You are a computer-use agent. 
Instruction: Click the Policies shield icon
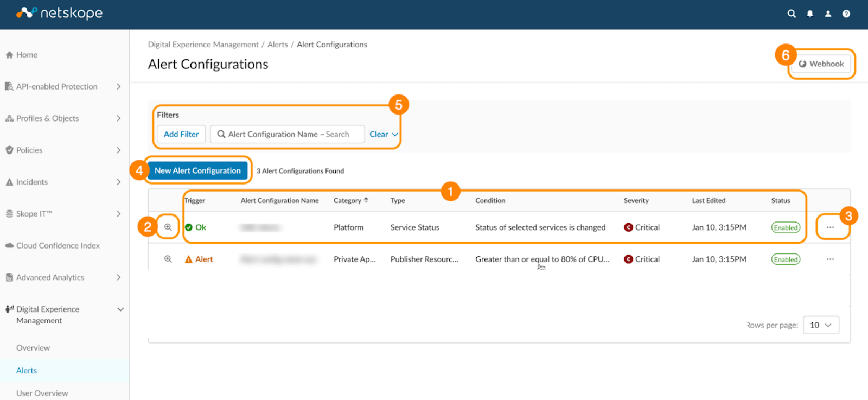coord(9,150)
